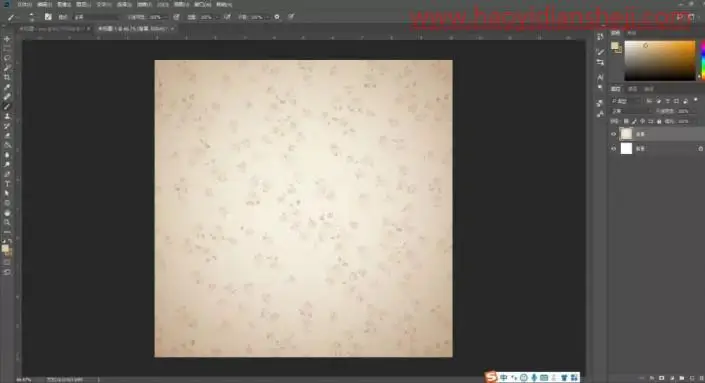The height and width of the screenshot is (383, 705).
Task: Pick a color in the color picker field
Action: pyautogui.click(x=660, y=61)
